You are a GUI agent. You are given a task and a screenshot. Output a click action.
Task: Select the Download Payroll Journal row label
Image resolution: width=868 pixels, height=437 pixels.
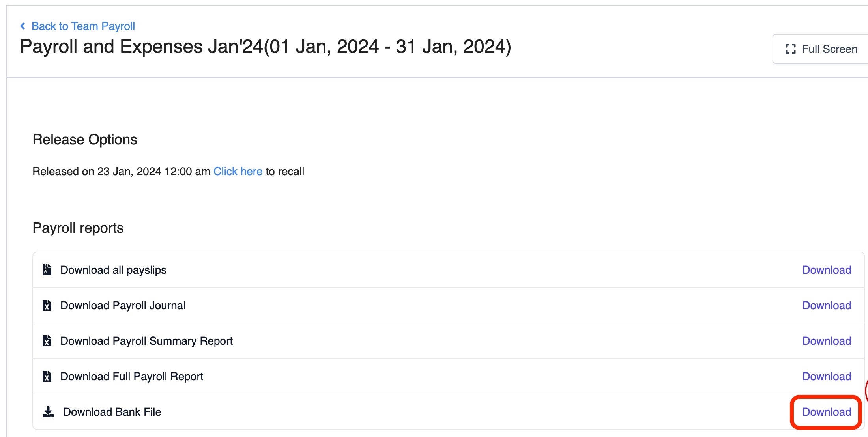pos(123,306)
